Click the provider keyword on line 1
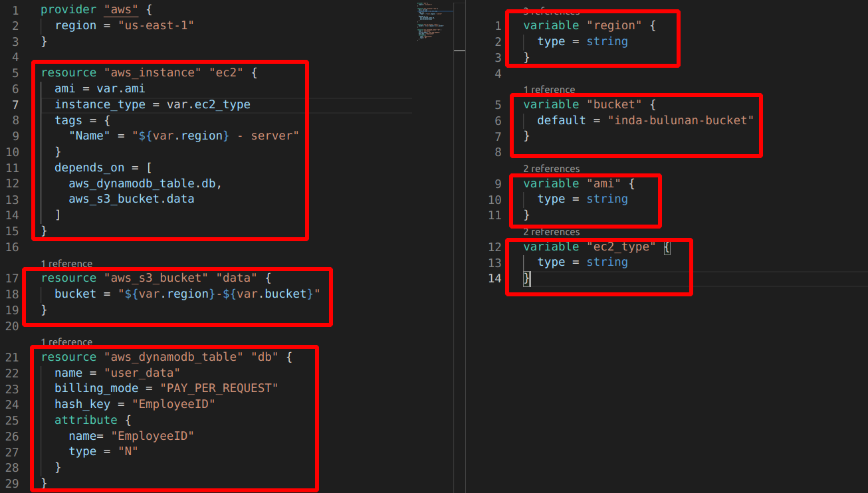This screenshot has width=868, height=493. (68, 10)
